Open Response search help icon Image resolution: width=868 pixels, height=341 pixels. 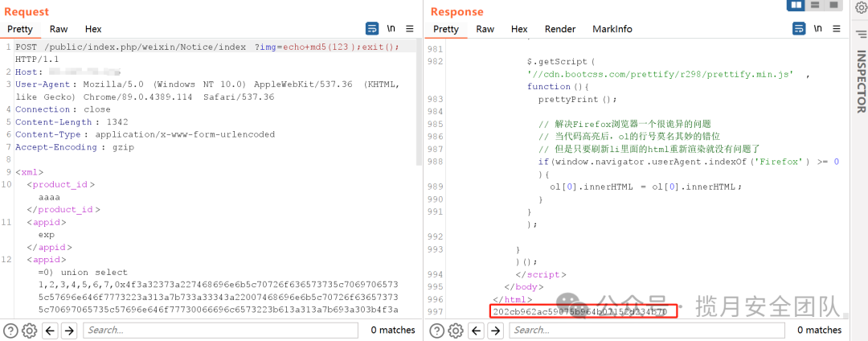(436, 331)
